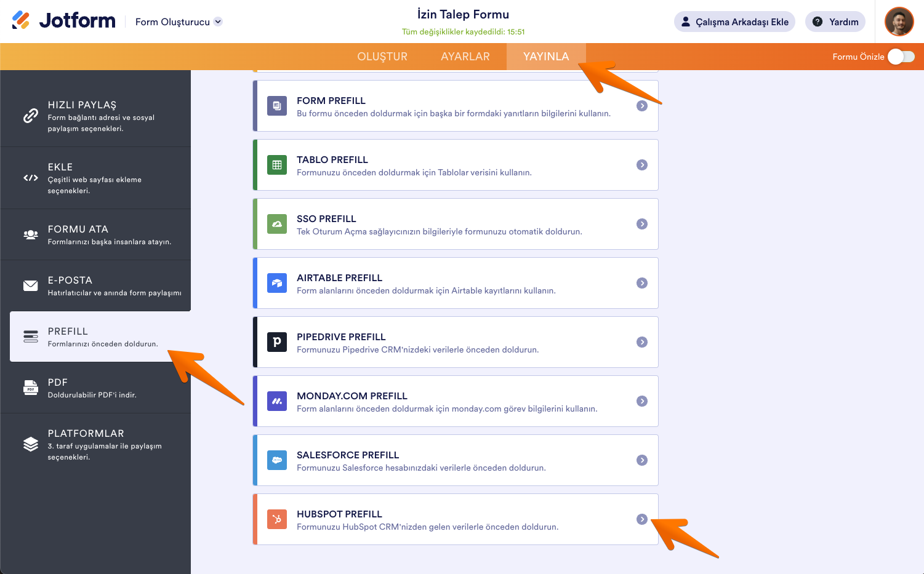Open the FORMU ATA sidebar section
The width and height of the screenshot is (924, 574).
click(95, 234)
